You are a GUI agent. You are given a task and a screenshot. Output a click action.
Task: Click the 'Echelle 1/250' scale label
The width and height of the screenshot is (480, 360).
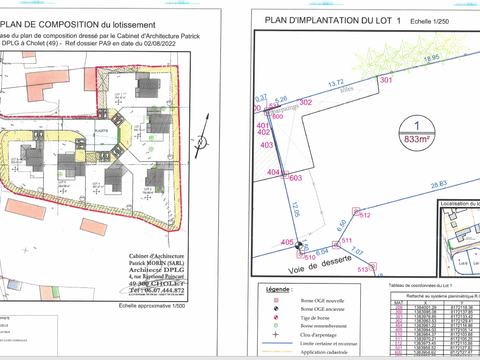430,21
